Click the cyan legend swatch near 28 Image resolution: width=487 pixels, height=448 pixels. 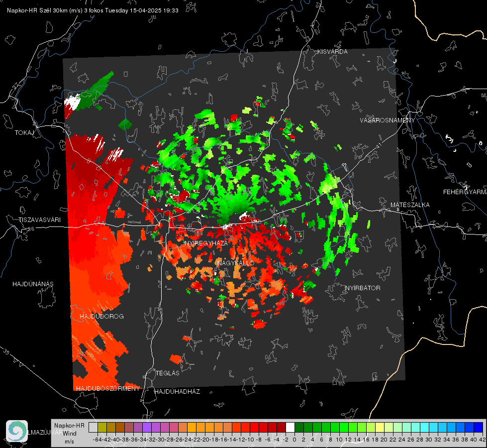(x=425, y=427)
